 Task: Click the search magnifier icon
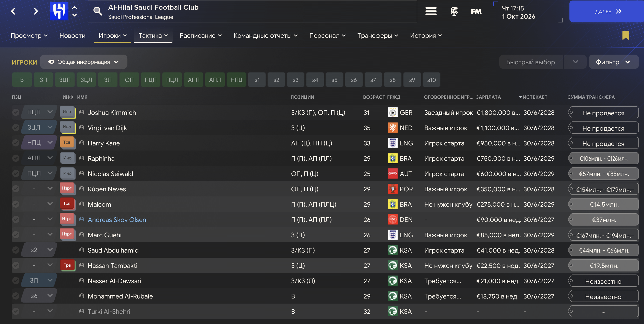coord(98,11)
